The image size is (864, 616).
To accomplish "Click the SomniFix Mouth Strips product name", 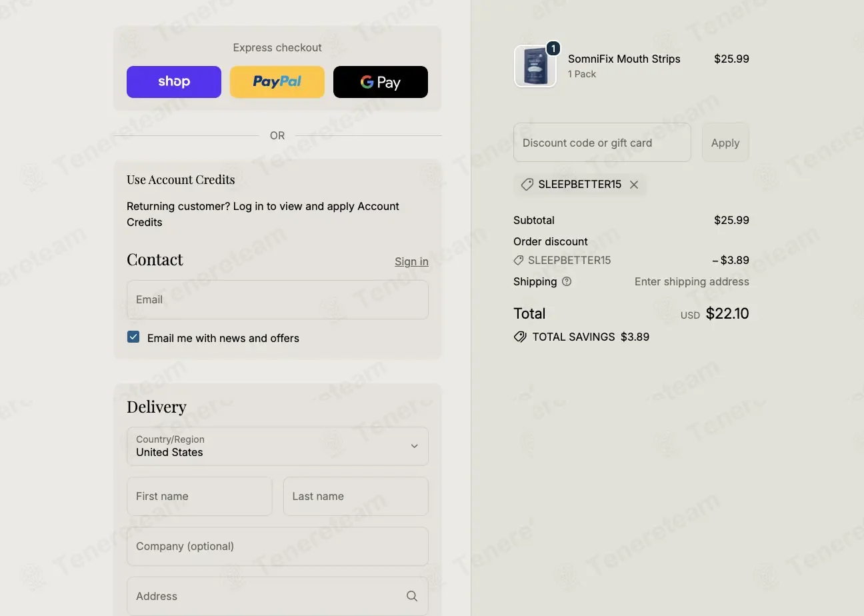I will click(x=624, y=59).
